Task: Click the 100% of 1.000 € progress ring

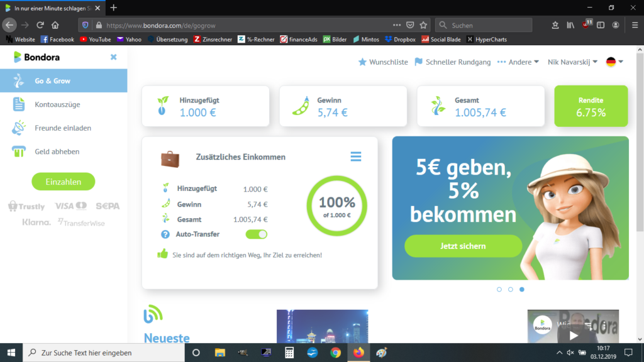Action: pos(337,206)
